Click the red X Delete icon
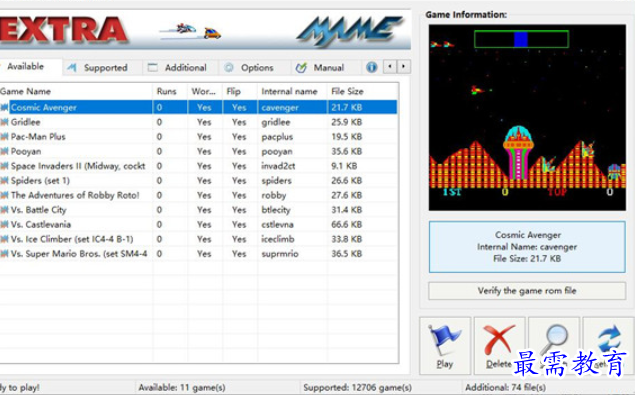The image size is (635, 395). (x=500, y=339)
